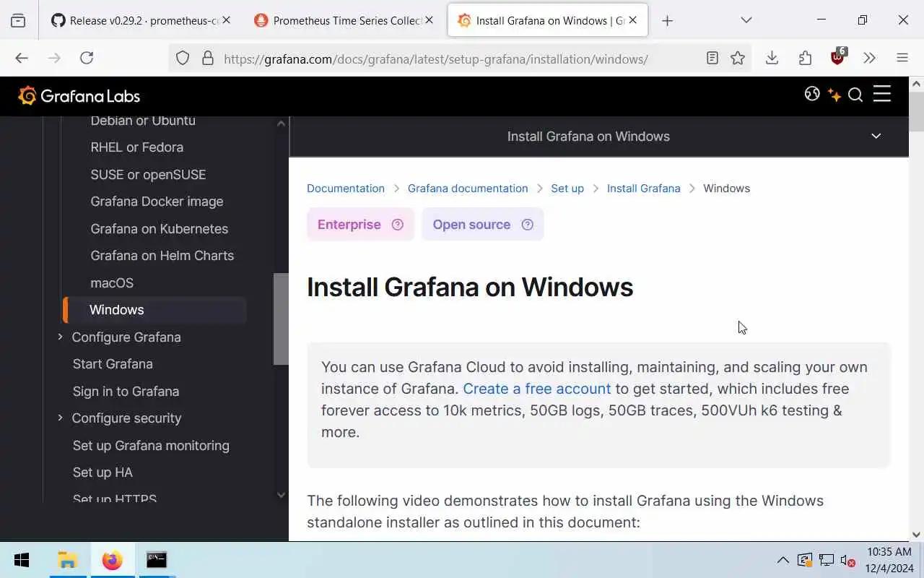The width and height of the screenshot is (924, 578).
Task: Open the tracking protection shield icon
Action: click(x=183, y=59)
